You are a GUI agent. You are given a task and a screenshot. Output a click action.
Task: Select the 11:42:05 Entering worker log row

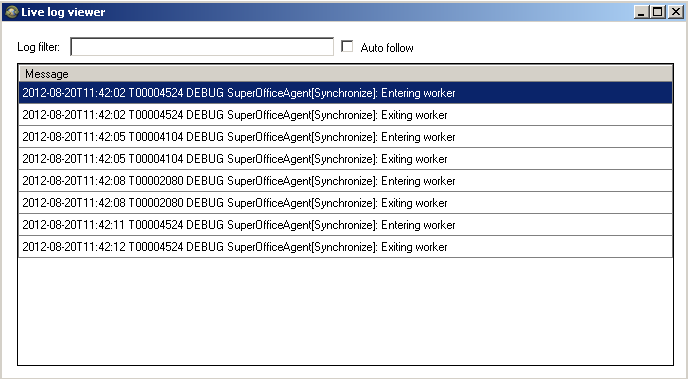(x=345, y=137)
